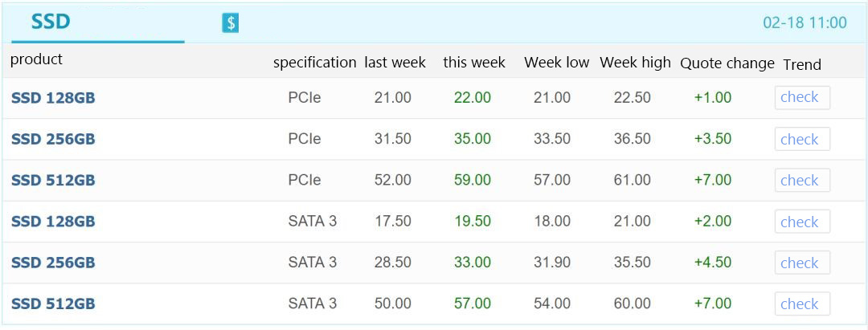This screenshot has height=330, width=868.
Task: Open trend check for SSD 512GB PCIe
Action: click(802, 180)
